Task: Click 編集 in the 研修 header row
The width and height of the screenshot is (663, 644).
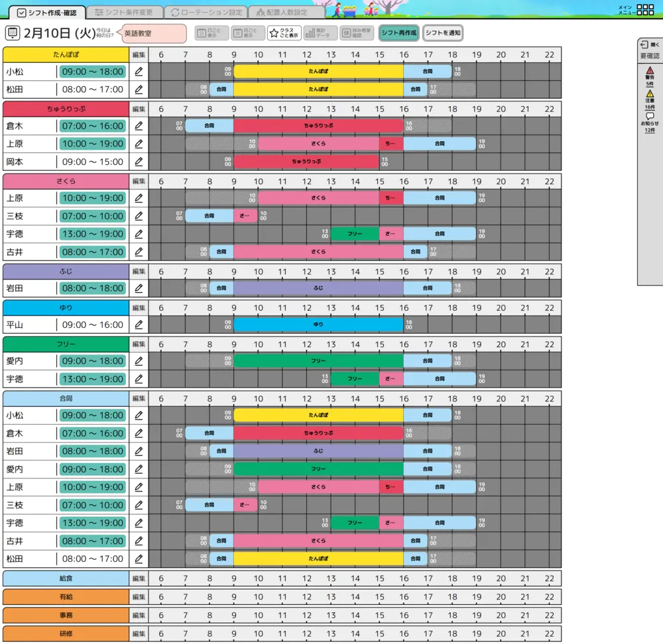Action: coord(139,634)
